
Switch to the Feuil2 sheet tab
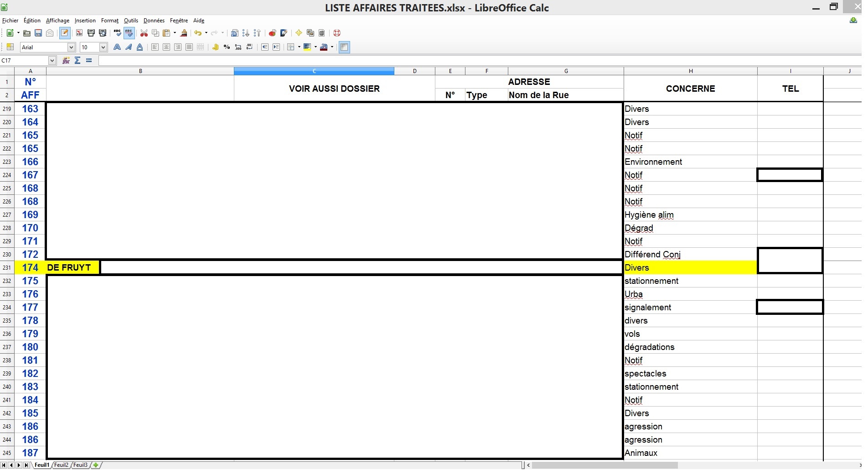click(61, 465)
